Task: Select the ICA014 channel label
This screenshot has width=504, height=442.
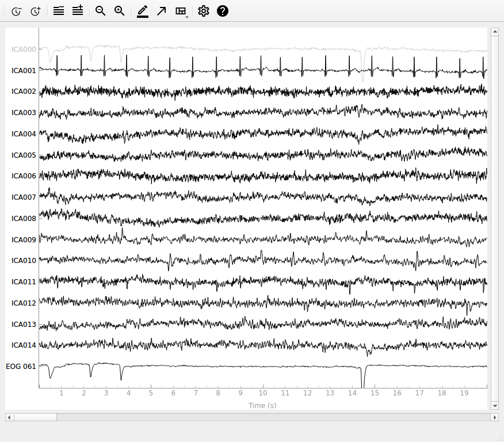Action: click(x=24, y=345)
